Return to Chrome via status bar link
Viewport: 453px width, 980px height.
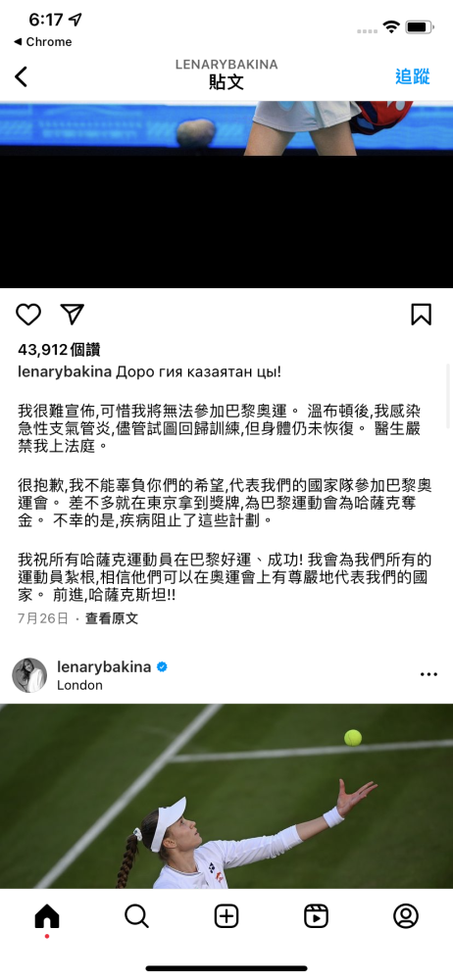click(42, 42)
